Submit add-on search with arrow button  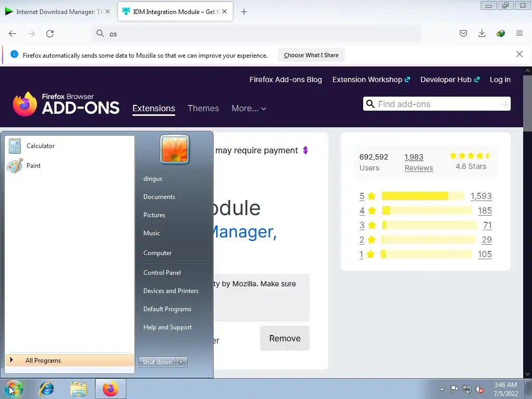tap(504, 104)
